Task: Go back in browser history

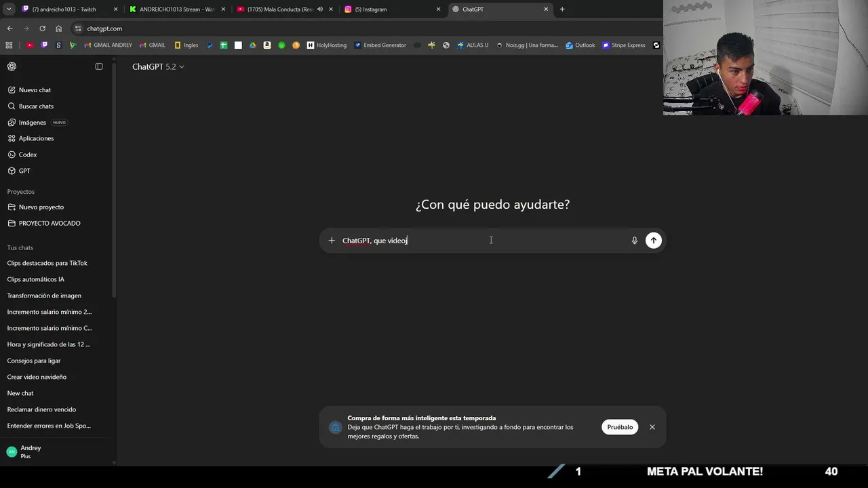Action: pyautogui.click(x=9, y=28)
